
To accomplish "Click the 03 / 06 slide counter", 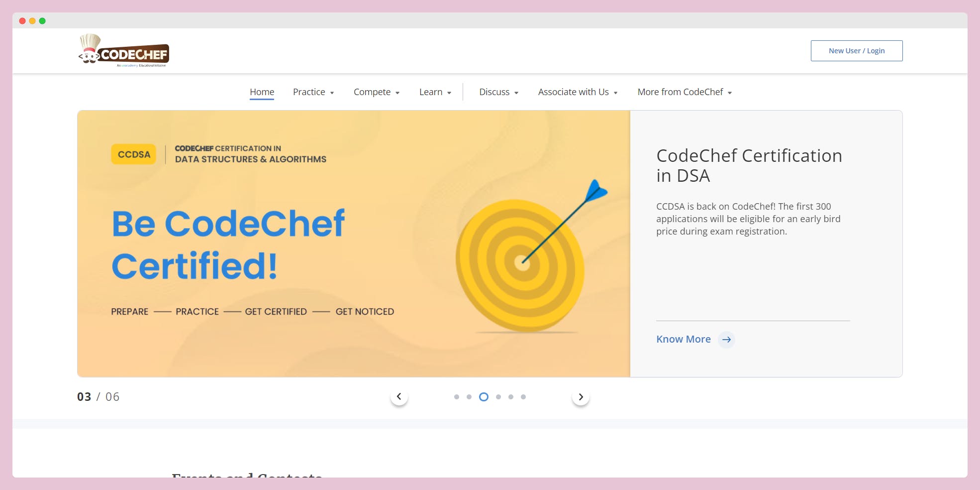I will (98, 397).
